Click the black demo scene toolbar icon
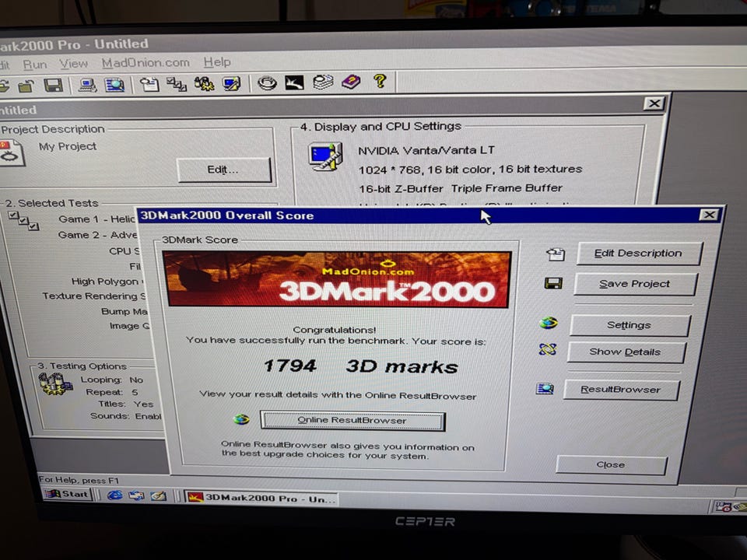Screen dimensions: 747x560 294,83
